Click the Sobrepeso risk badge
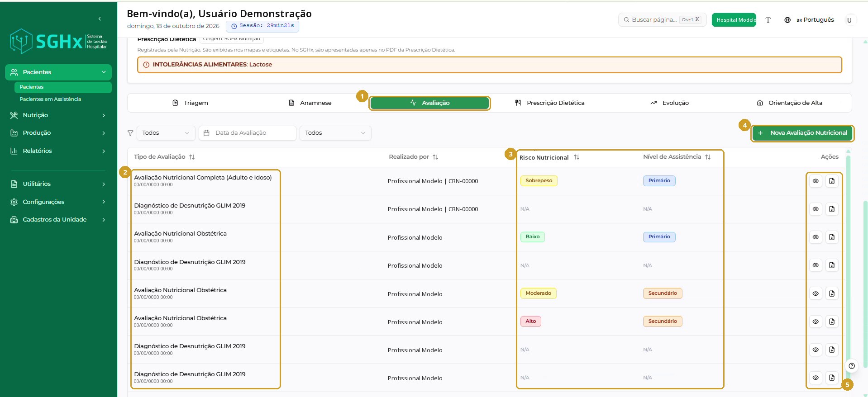Viewport: 868px width, 397px height. [x=539, y=181]
